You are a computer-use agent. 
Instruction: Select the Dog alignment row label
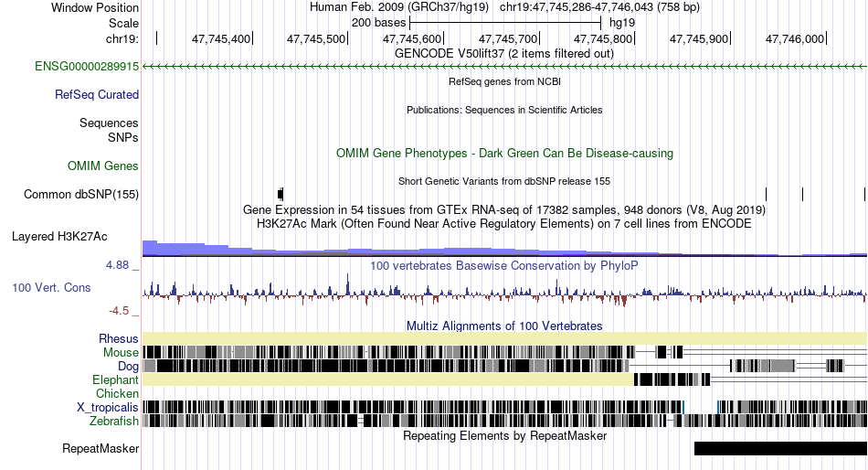128,367
